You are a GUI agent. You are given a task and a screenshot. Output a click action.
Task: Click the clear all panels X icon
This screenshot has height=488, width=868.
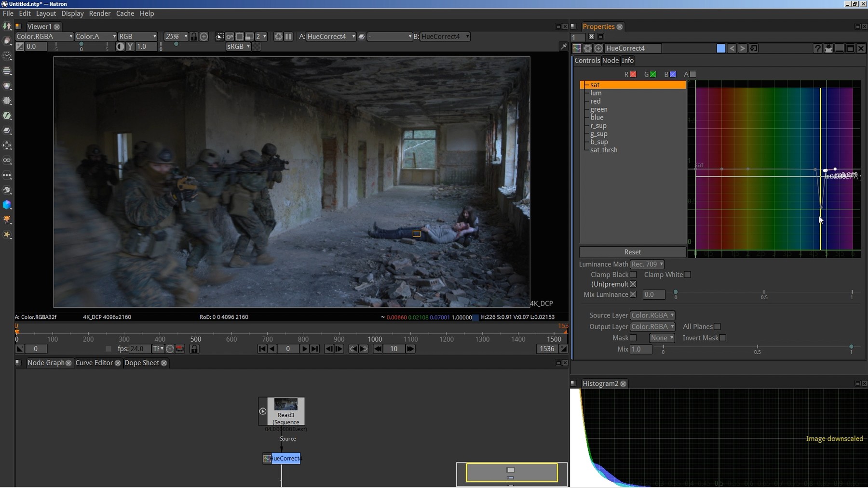[592, 37]
